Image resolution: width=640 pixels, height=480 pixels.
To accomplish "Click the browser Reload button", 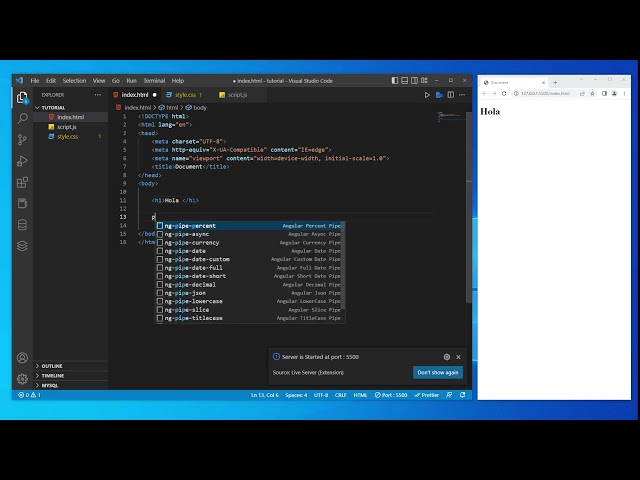I will coord(504,93).
